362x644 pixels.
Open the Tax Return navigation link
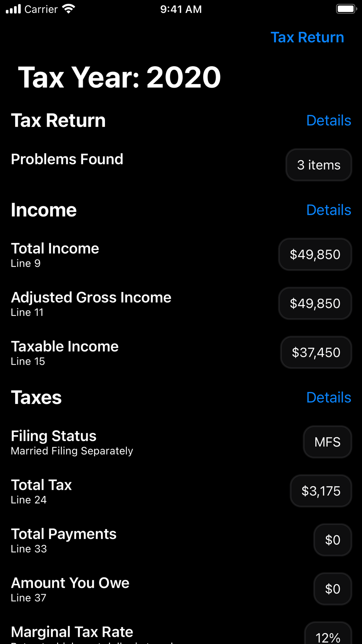pyautogui.click(x=307, y=37)
